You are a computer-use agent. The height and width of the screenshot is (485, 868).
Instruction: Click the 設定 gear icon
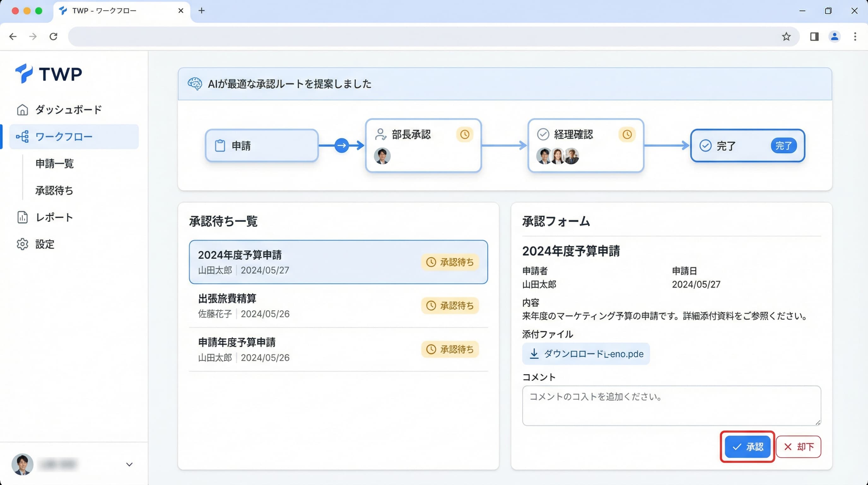coord(22,244)
